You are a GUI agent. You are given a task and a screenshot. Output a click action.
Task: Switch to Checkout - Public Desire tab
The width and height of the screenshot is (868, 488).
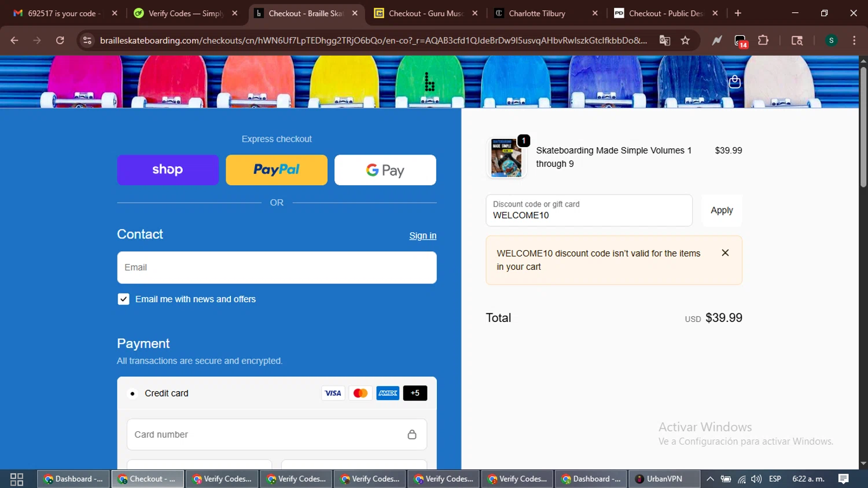coord(665,13)
